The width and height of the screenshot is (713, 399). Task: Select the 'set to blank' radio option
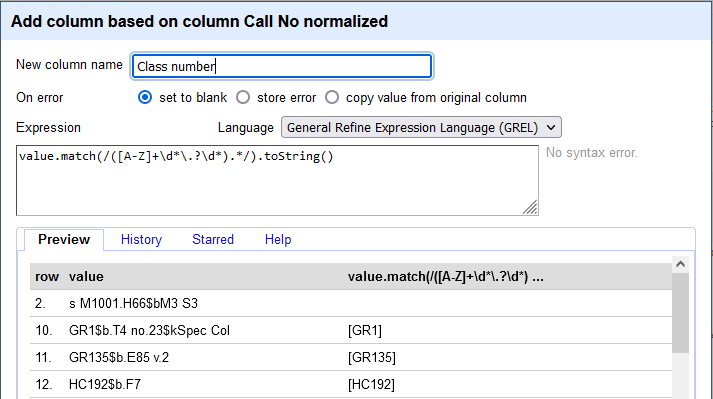(145, 97)
